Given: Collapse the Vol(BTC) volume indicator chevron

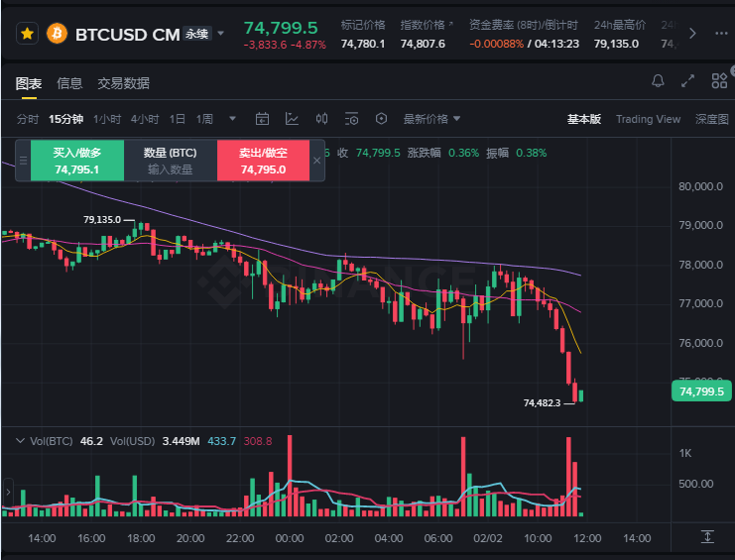Looking at the screenshot, I should [20, 441].
